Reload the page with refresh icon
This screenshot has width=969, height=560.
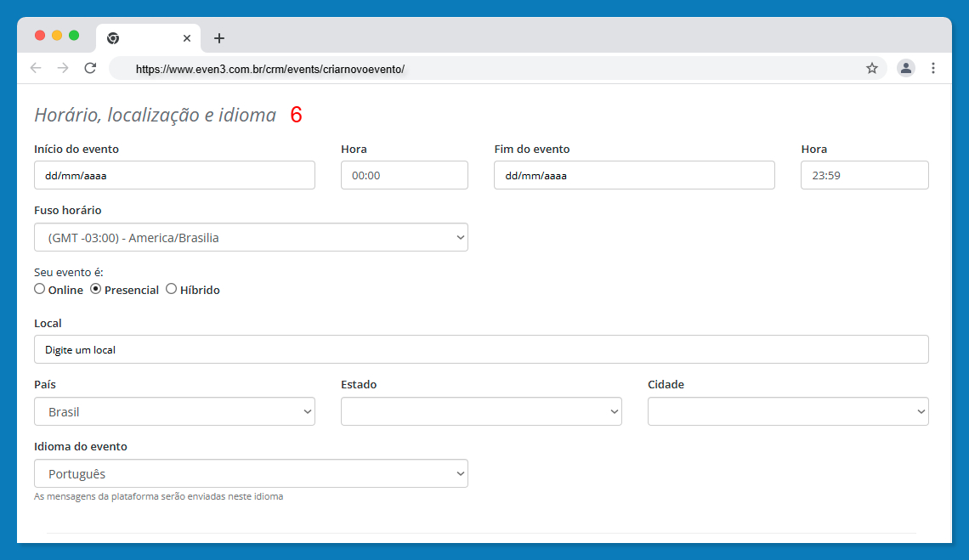(90, 68)
